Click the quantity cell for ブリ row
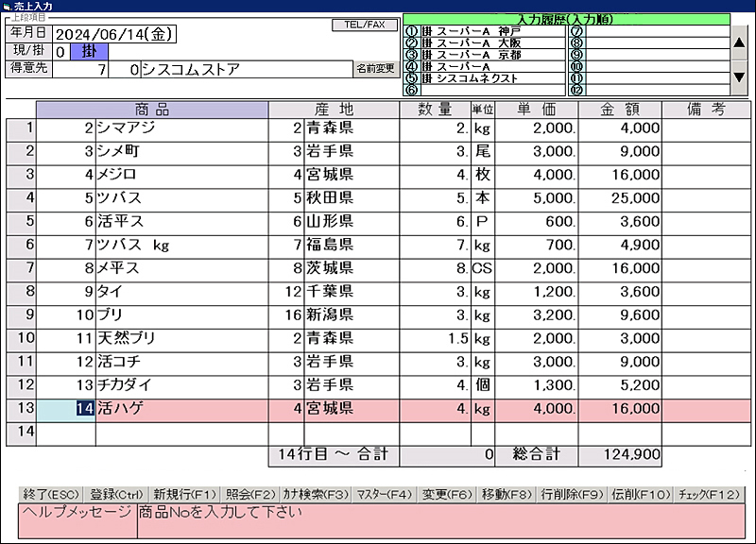Viewport: 756px width, 544px height. (x=435, y=314)
